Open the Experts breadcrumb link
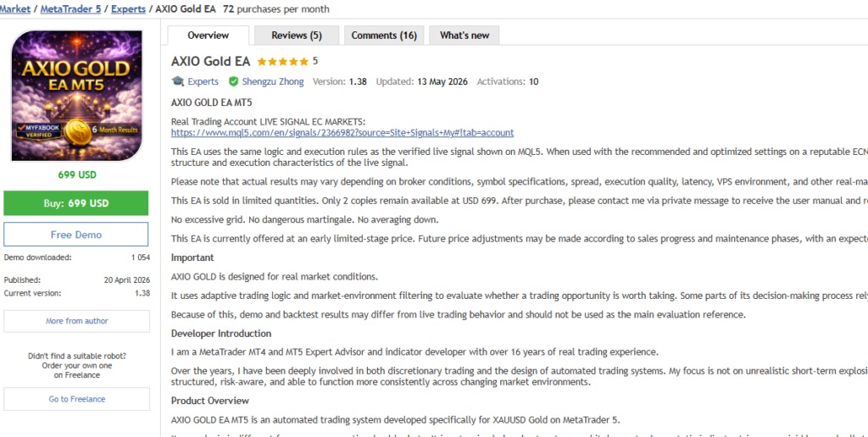Image resolution: width=868 pixels, height=437 pixels. (129, 8)
